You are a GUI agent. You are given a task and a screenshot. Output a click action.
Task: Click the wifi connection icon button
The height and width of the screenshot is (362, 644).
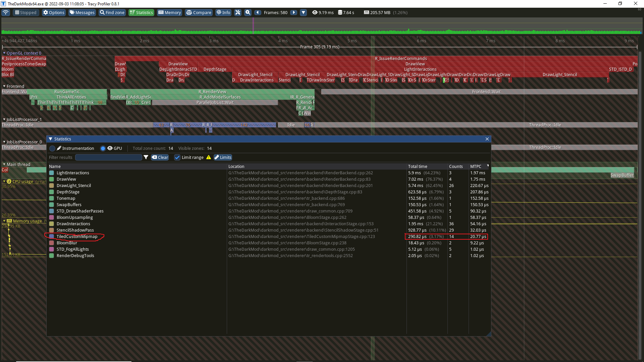(6, 12)
